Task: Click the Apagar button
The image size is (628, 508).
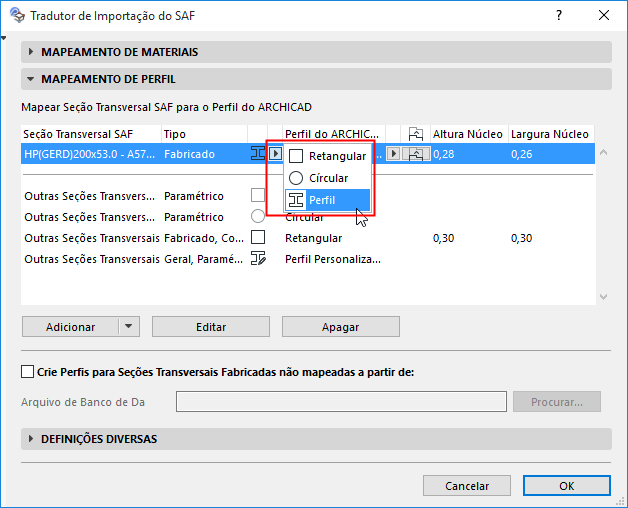Action: pyautogui.click(x=340, y=327)
